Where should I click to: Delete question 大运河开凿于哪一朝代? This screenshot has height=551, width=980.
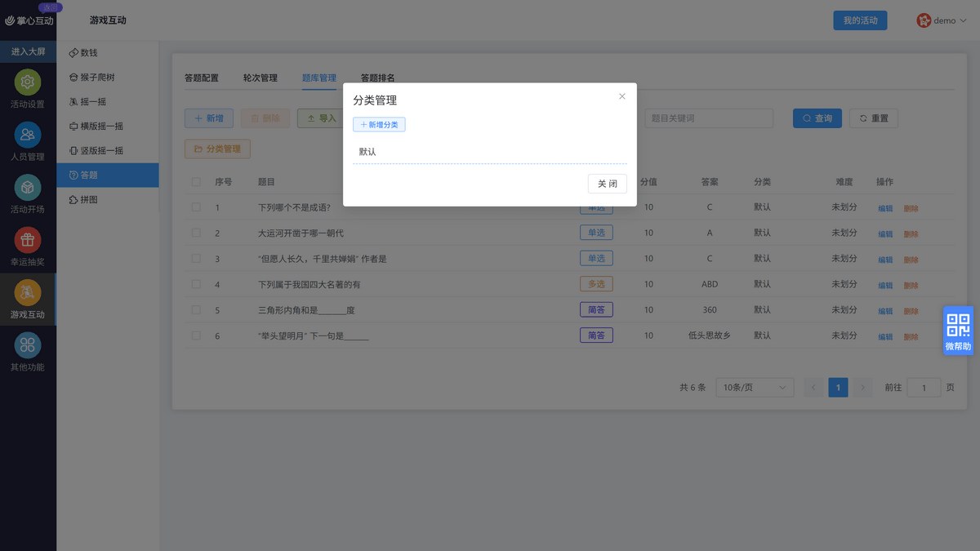pos(911,233)
